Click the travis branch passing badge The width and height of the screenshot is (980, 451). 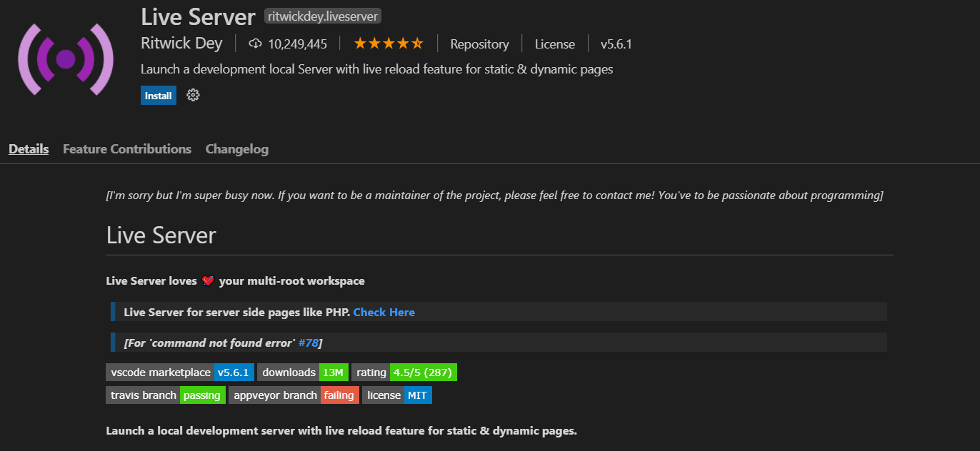(165, 395)
